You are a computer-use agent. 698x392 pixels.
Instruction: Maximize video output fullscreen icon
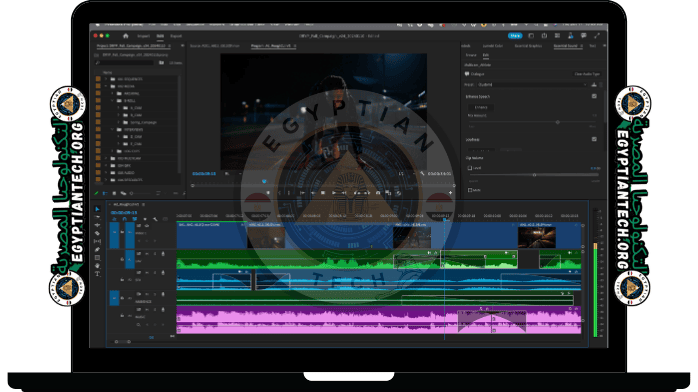597,36
